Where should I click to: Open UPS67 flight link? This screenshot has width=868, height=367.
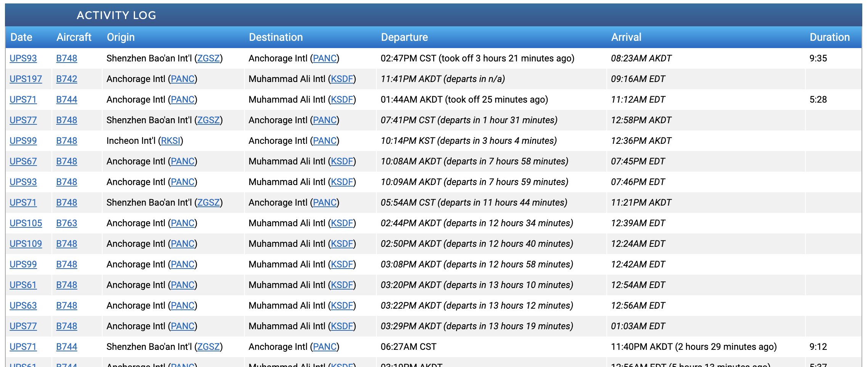[23, 161]
